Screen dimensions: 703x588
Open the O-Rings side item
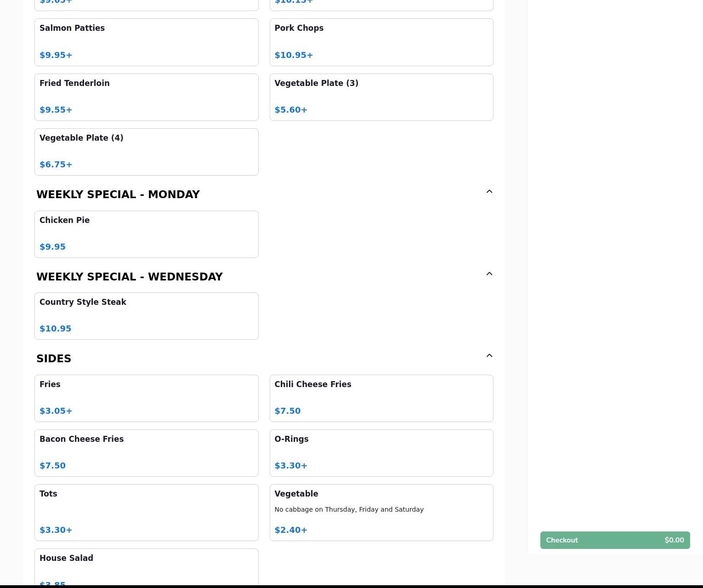[x=381, y=453]
